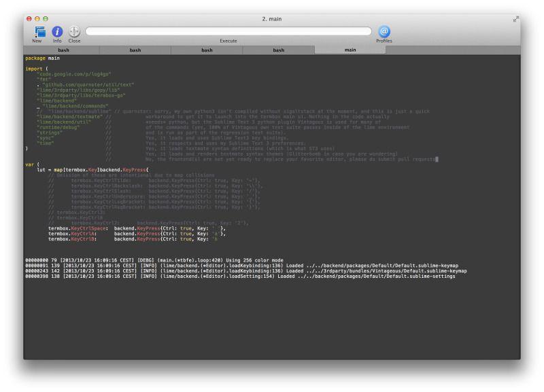Click the termbox.KeyCtrlA entry

coord(137,234)
